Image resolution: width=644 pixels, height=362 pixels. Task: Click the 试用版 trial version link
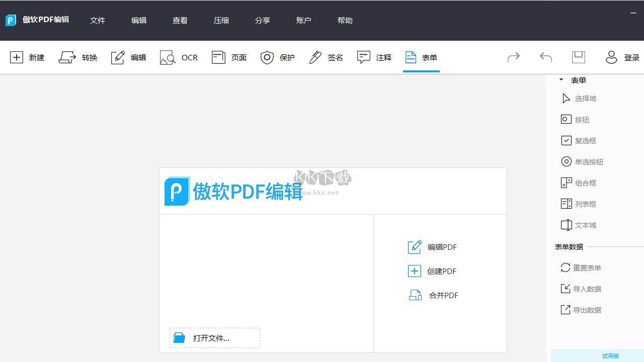click(610, 356)
